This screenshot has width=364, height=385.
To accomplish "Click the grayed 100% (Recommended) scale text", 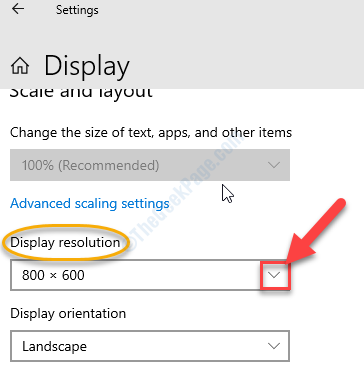I will pyautogui.click(x=90, y=165).
